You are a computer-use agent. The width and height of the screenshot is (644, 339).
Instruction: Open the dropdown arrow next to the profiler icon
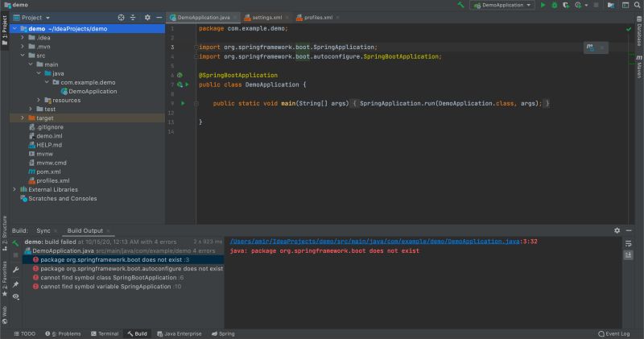(586, 6)
